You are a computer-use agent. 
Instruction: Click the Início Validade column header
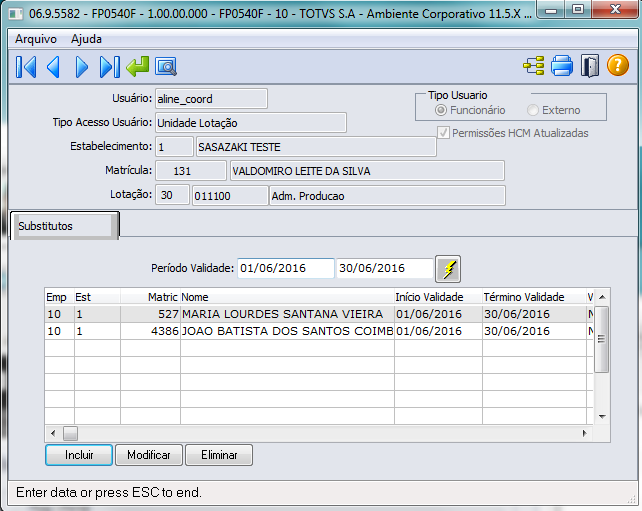coord(438,297)
